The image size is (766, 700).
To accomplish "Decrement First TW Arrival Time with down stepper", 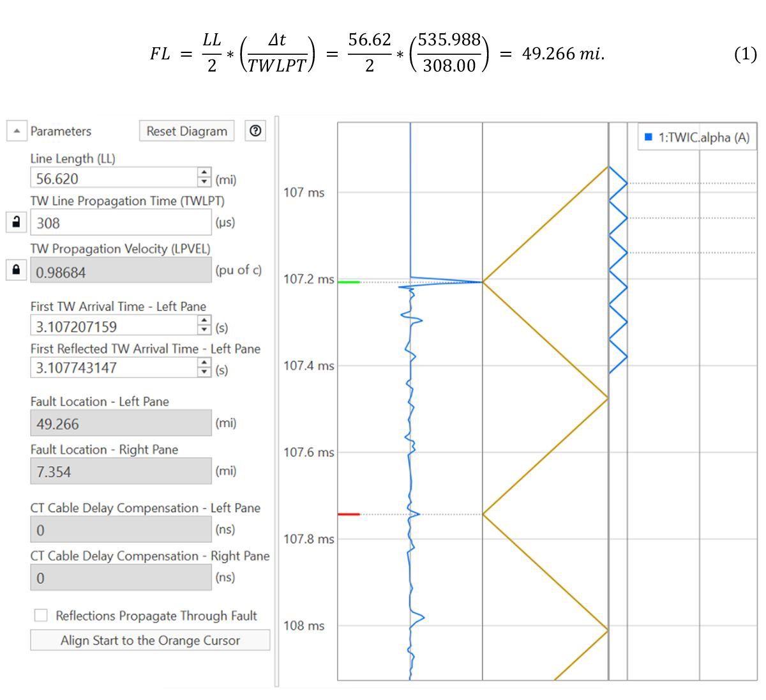I will click(204, 330).
